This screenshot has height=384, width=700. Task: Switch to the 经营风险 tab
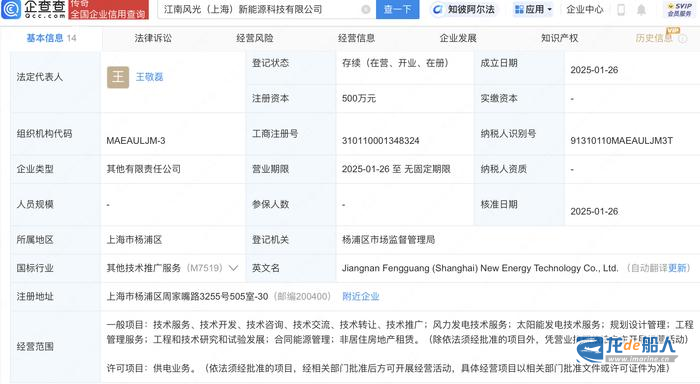[x=255, y=38]
